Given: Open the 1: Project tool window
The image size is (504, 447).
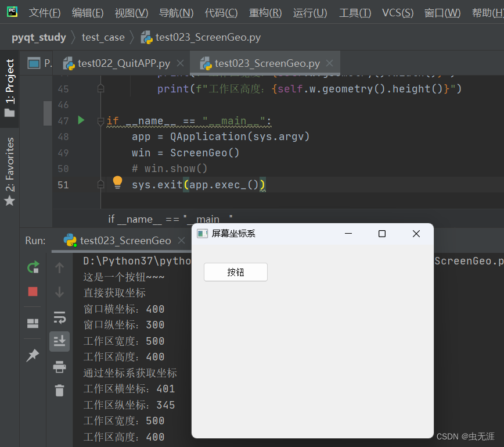Looking at the screenshot, I should pos(10,88).
